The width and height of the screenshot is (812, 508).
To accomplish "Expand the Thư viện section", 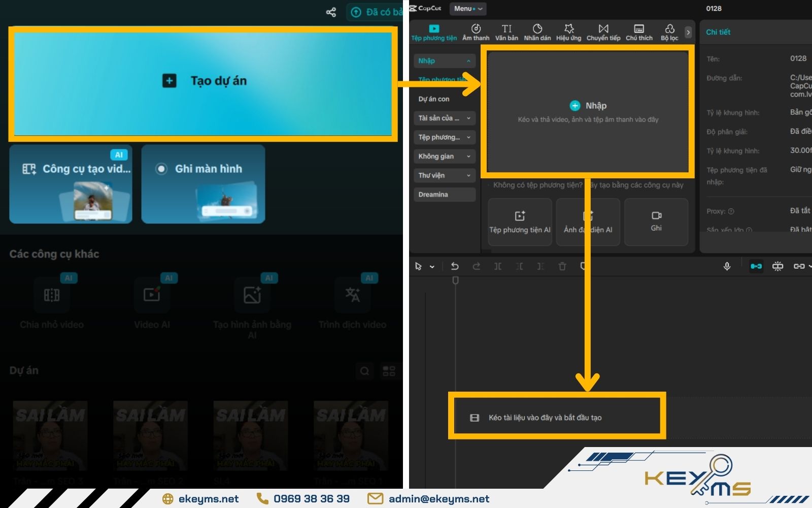I will point(444,175).
